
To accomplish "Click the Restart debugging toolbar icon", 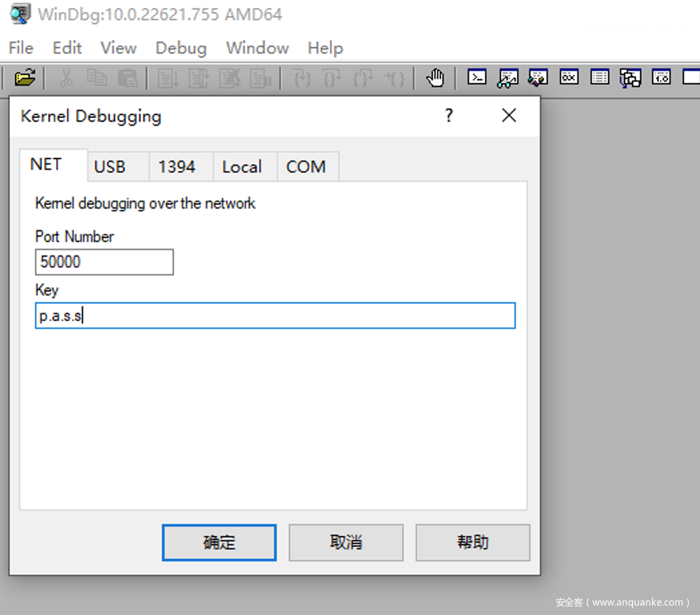I will [199, 78].
